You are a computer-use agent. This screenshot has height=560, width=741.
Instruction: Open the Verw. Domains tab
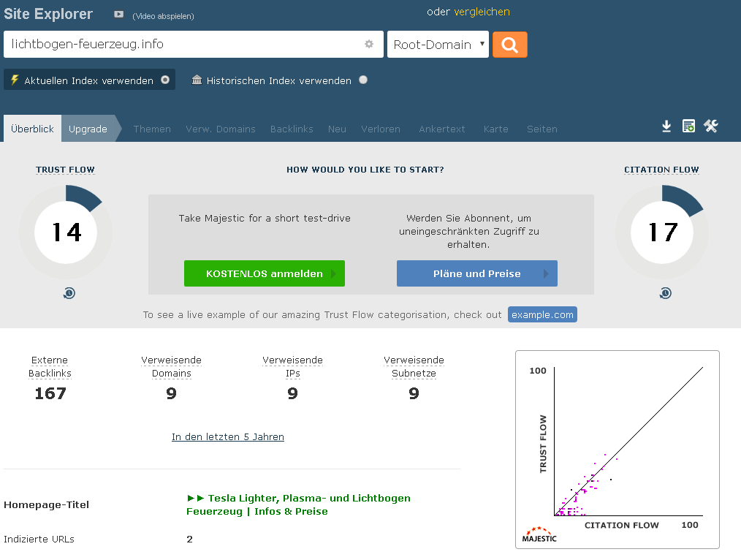coord(221,129)
